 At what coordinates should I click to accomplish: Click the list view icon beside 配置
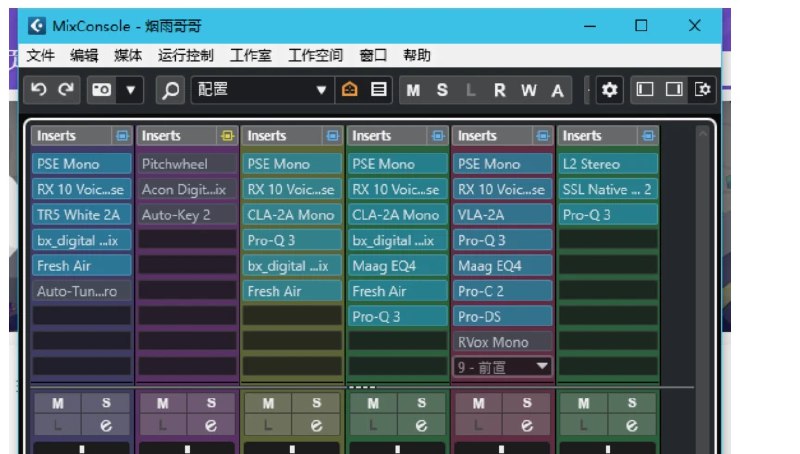point(378,90)
